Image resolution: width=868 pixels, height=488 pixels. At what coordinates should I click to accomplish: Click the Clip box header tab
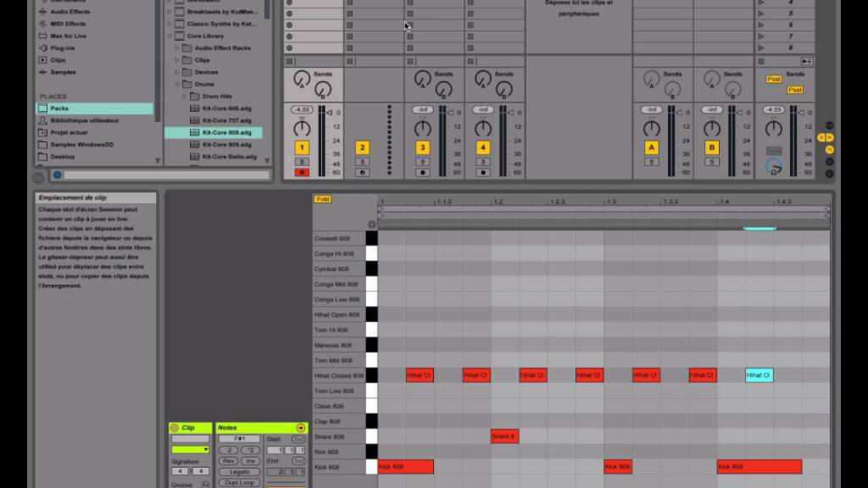[x=191, y=428]
